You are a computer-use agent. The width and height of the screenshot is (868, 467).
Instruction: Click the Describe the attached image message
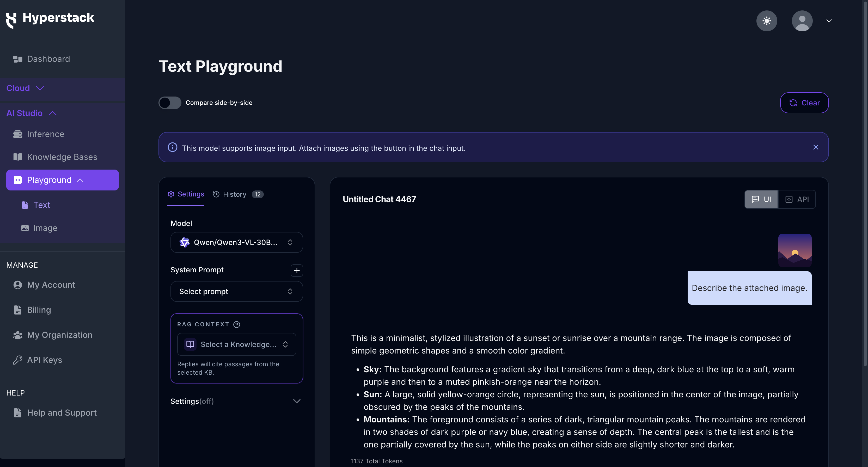(x=749, y=288)
